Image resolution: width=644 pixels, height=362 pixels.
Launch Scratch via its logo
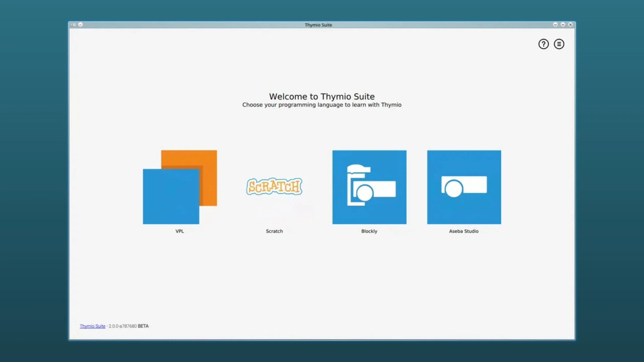click(274, 187)
